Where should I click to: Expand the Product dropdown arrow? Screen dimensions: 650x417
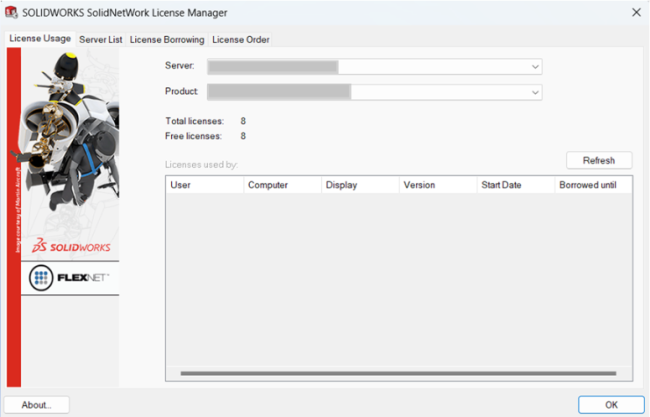coord(535,92)
